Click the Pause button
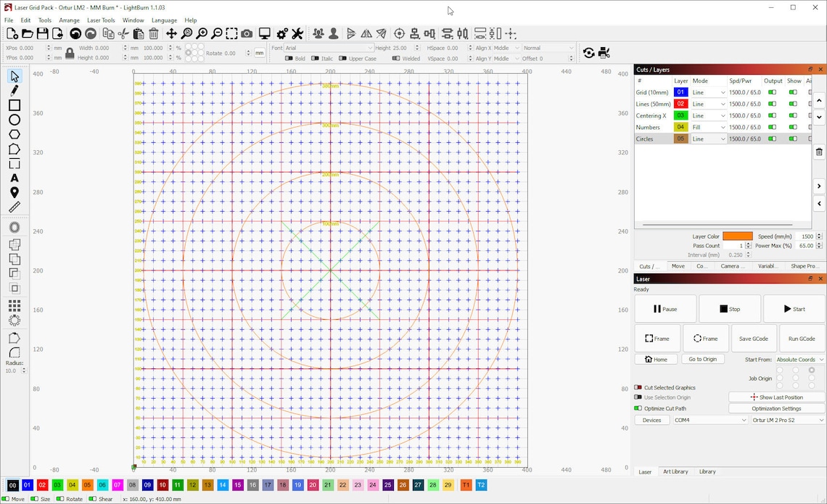 [665, 309]
